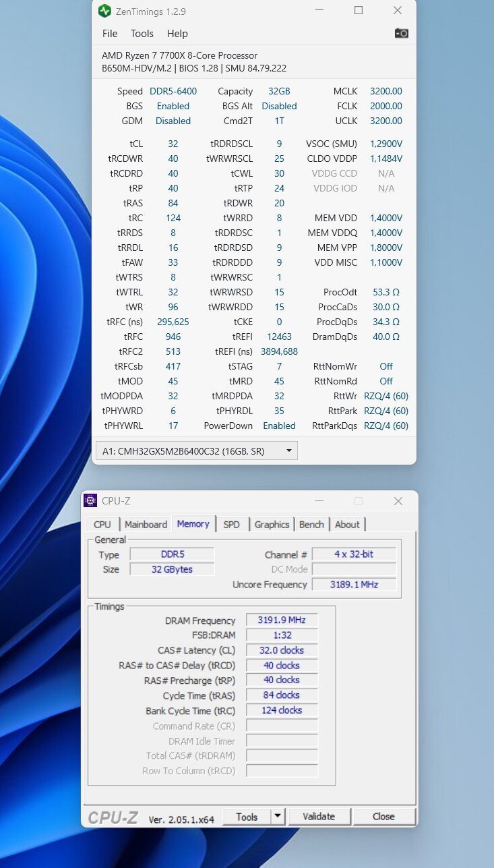The width and height of the screenshot is (494, 868).
Task: Click the Validate button
Action: point(319,817)
